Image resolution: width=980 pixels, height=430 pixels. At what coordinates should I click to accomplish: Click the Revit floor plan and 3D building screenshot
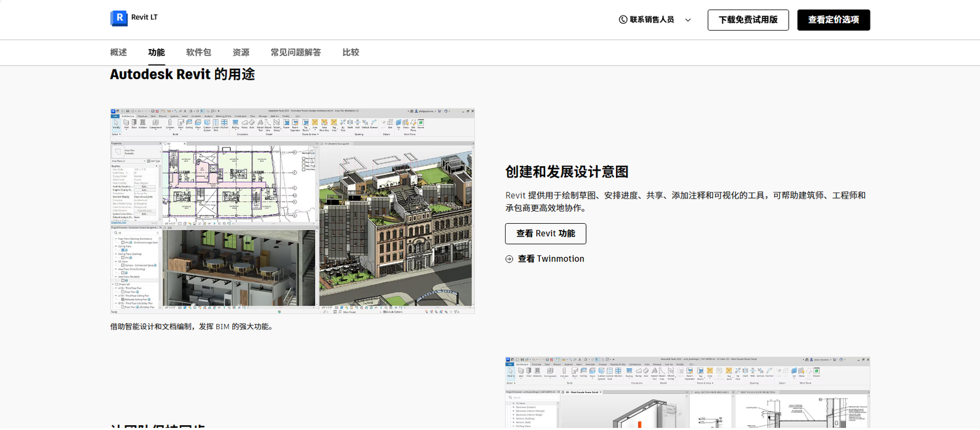(293, 211)
